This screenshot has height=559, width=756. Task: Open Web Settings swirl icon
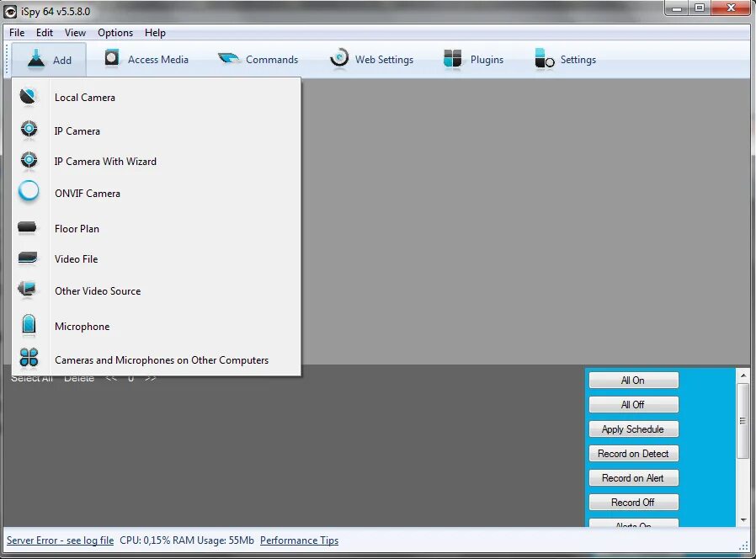tap(339, 59)
